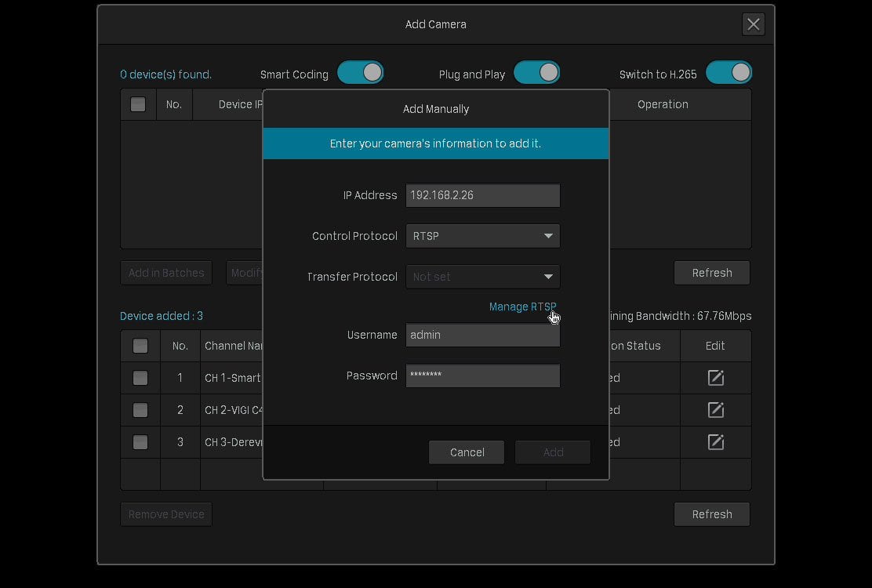Image resolution: width=872 pixels, height=588 pixels.
Task: Expand the Control Protocol RTSP dropdown
Action: pos(483,236)
